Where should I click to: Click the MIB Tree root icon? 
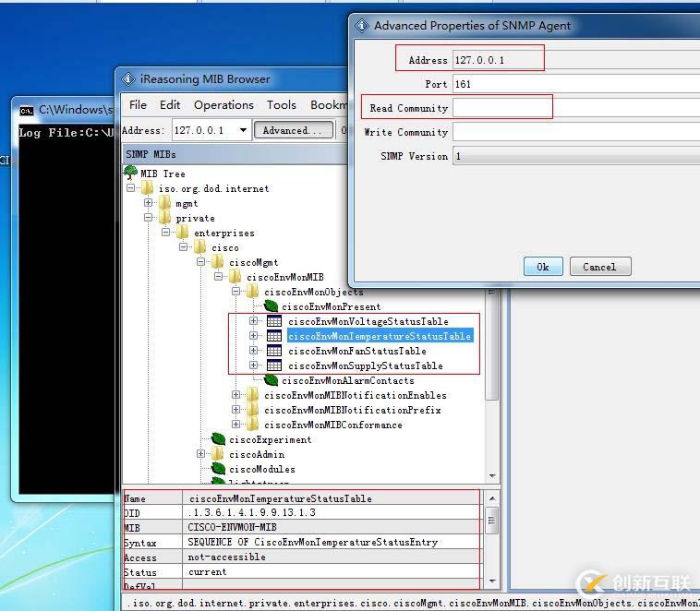(130, 173)
